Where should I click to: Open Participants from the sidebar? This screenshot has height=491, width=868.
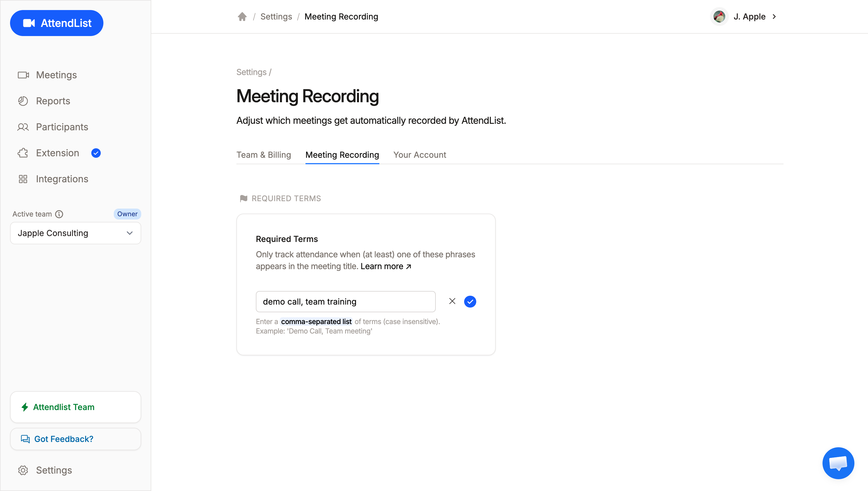[x=62, y=127]
